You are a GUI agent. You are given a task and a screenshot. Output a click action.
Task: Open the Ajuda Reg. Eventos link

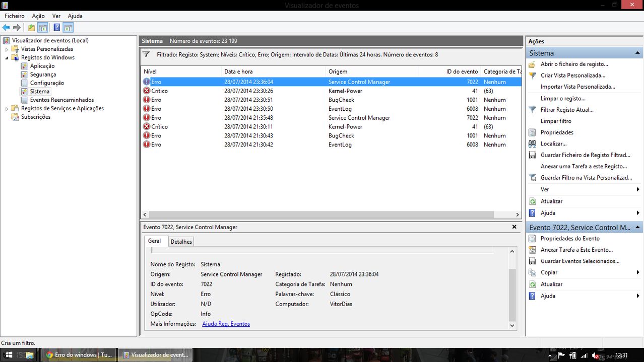226,324
